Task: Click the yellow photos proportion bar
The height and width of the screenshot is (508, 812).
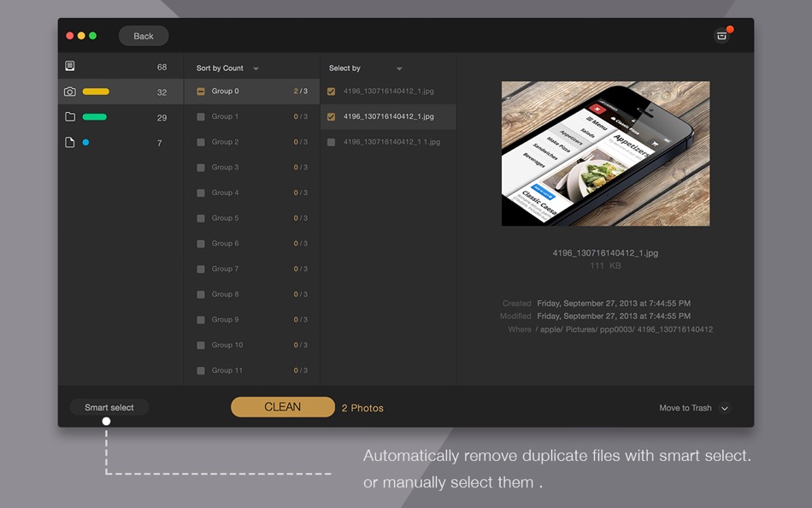Action: (96, 92)
